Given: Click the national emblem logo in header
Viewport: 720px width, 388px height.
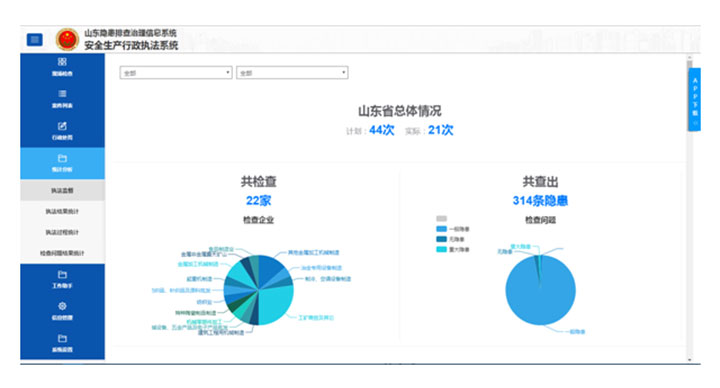Looking at the screenshot, I should tap(67, 39).
